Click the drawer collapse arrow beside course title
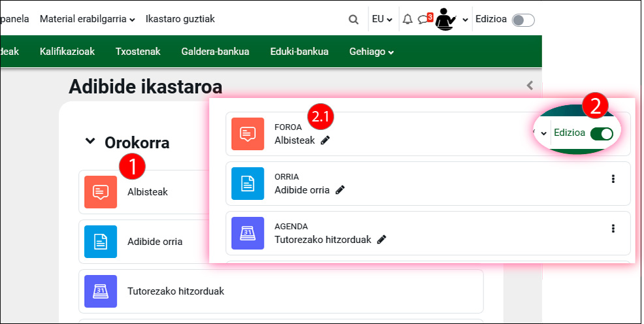 point(530,85)
